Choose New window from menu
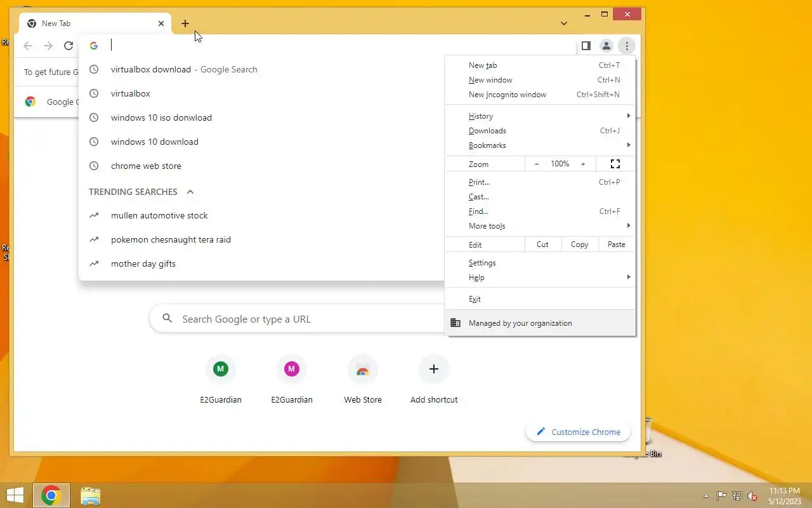 pyautogui.click(x=540, y=80)
